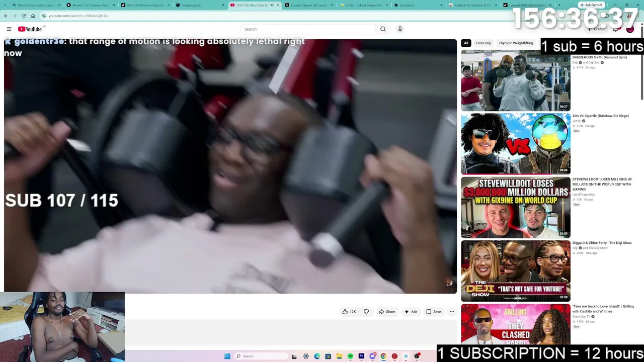Open the Ask AI button under the video
Viewport: 644px width, 362px height.
(x=411, y=312)
